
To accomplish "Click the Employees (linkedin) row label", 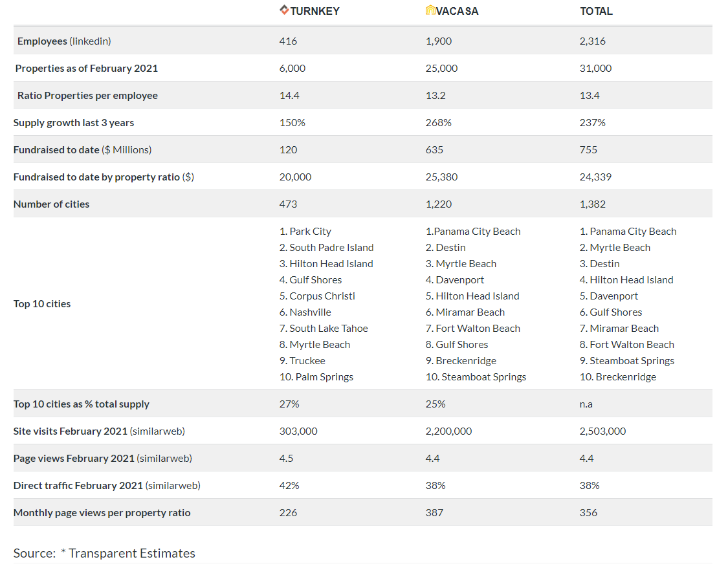I will [64, 41].
